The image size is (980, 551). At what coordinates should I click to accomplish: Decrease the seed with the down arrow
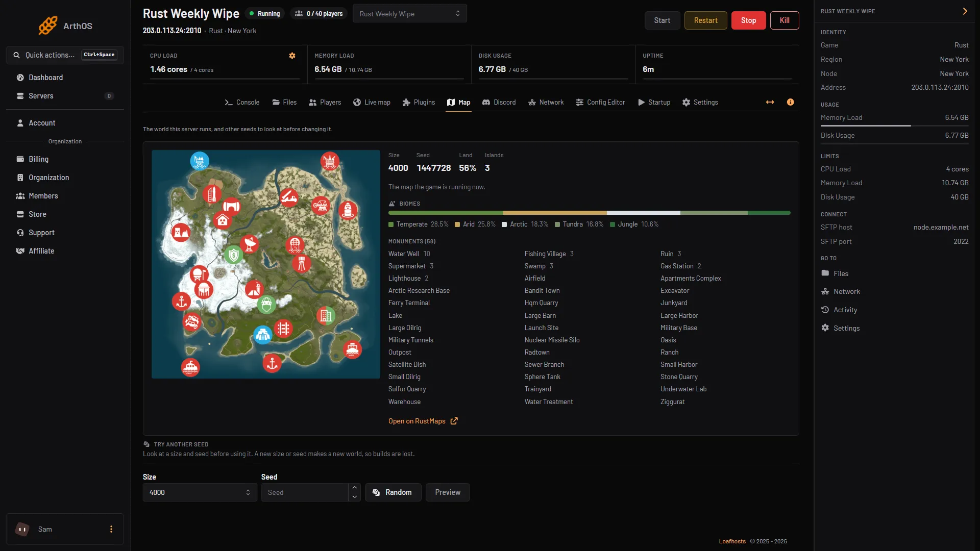[355, 497]
